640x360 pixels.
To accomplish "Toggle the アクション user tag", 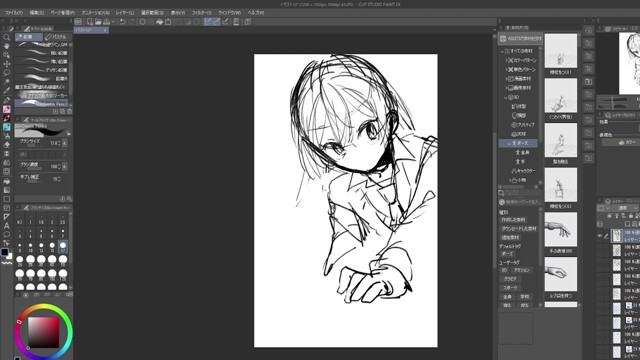I will point(521,270).
